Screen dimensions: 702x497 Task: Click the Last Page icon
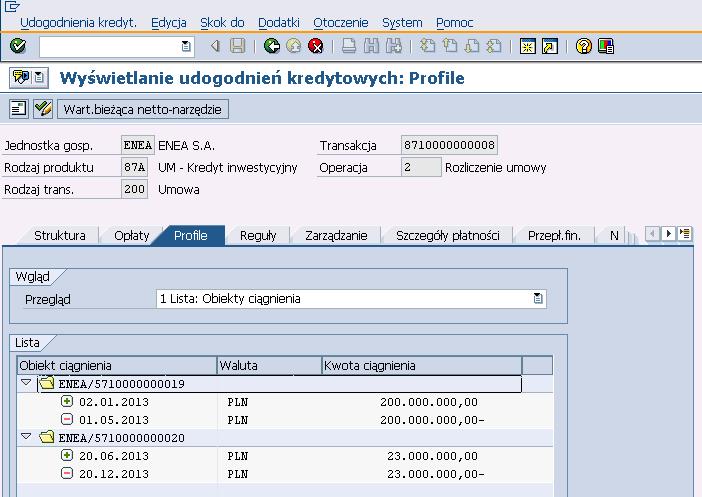[x=494, y=46]
